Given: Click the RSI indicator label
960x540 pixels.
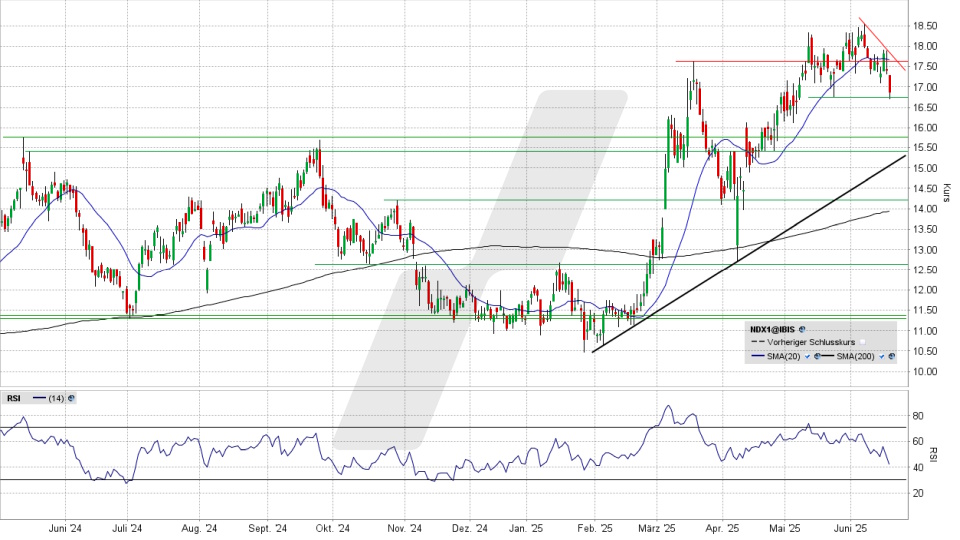Looking at the screenshot, I should point(13,398).
